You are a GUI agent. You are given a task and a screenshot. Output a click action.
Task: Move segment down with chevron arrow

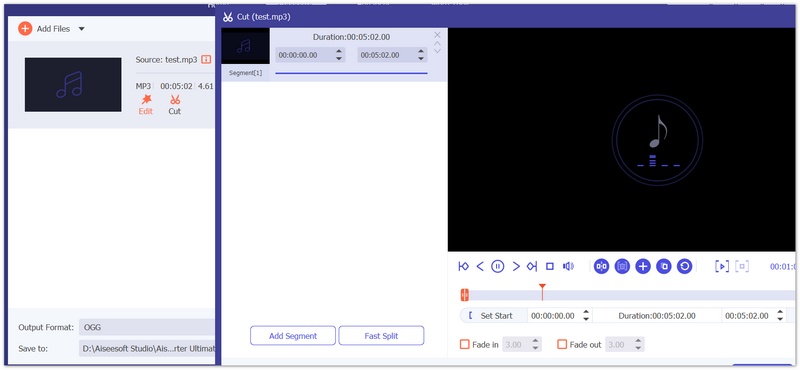pos(437,51)
